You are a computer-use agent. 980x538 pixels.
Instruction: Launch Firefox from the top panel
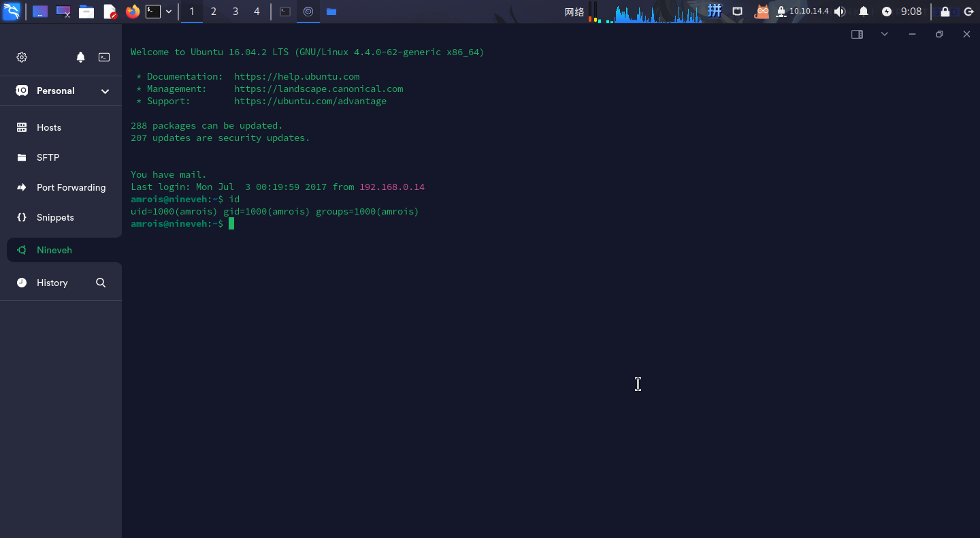click(x=133, y=12)
